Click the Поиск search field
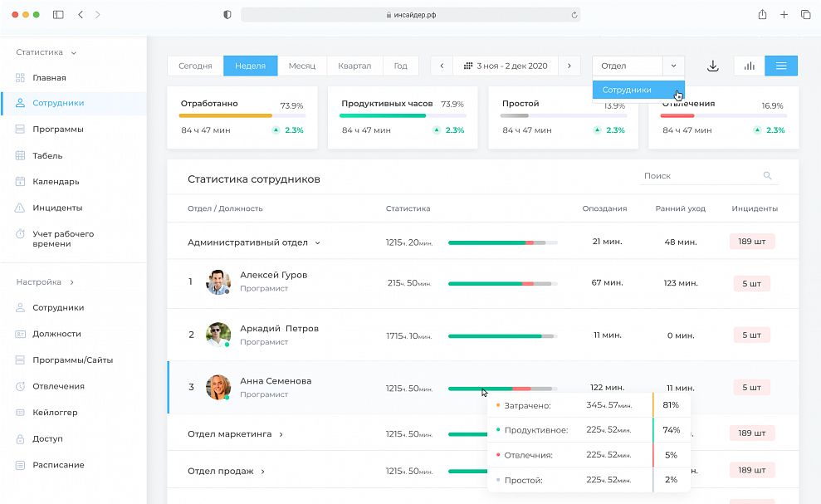This screenshot has height=504, width=821. click(x=697, y=176)
